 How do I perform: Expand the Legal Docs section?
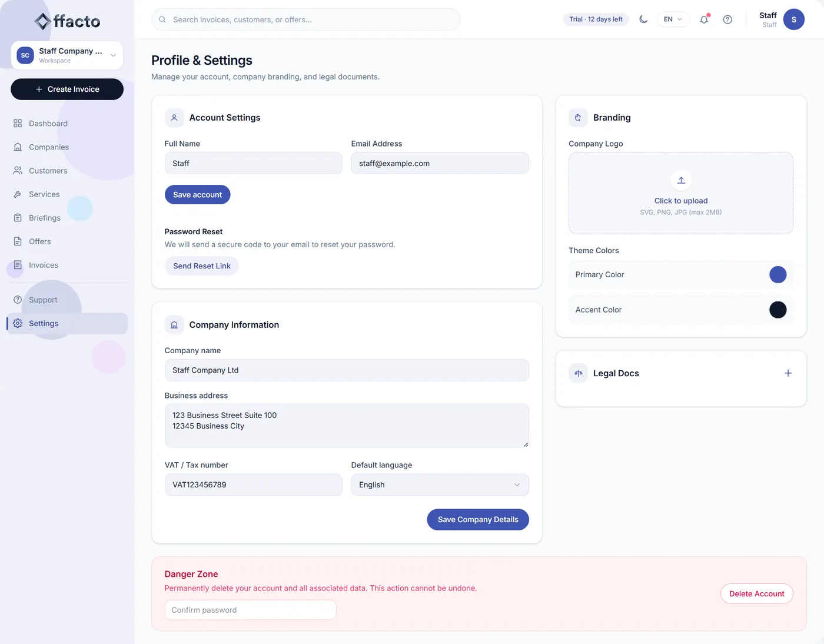[788, 373]
